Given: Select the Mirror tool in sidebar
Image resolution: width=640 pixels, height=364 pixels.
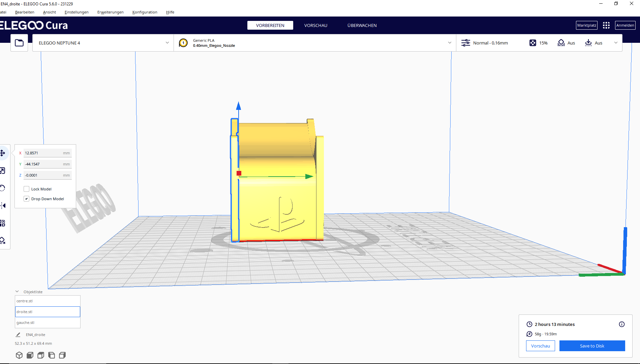Looking at the screenshot, I should coord(2,206).
